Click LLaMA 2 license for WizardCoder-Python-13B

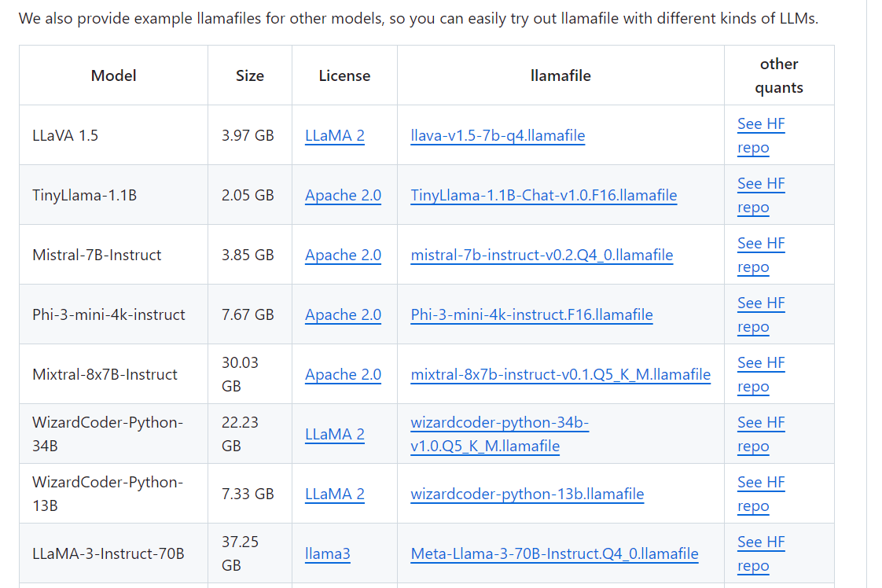pos(335,494)
